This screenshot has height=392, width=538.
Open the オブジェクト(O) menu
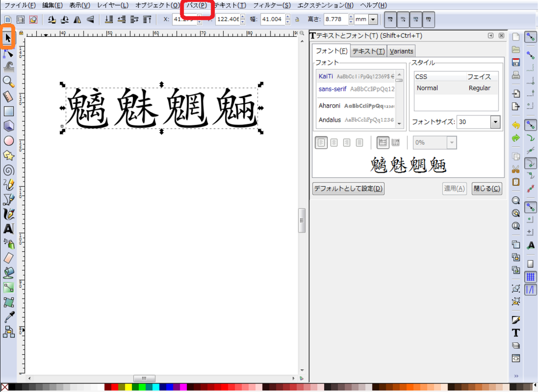click(x=158, y=5)
